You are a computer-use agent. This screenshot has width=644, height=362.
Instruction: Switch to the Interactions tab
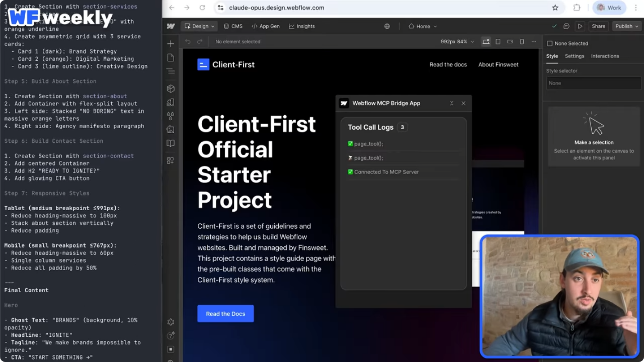click(605, 56)
